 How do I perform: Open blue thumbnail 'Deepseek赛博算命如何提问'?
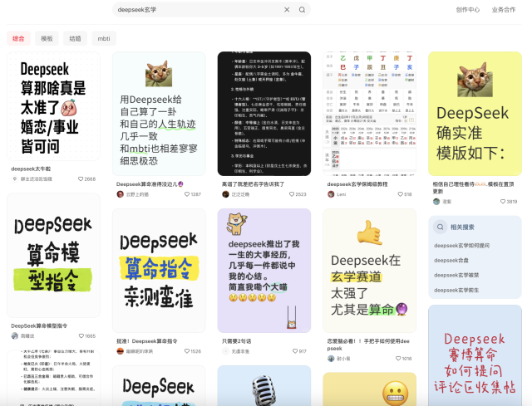point(475,355)
